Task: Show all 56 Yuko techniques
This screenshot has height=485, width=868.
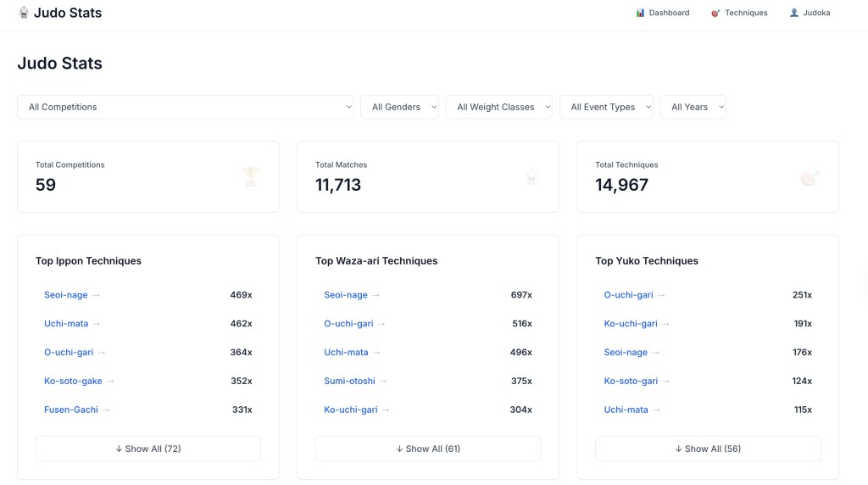Action: click(x=708, y=449)
